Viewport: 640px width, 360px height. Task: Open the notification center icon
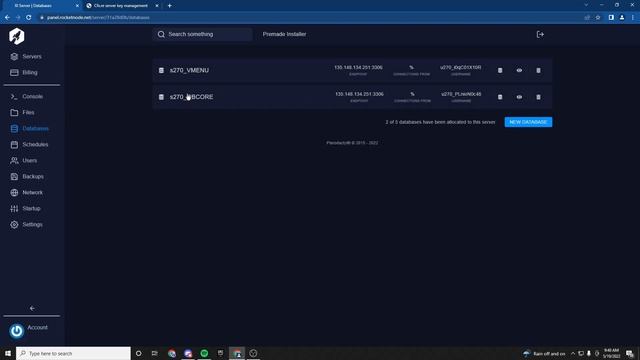[x=630, y=353]
